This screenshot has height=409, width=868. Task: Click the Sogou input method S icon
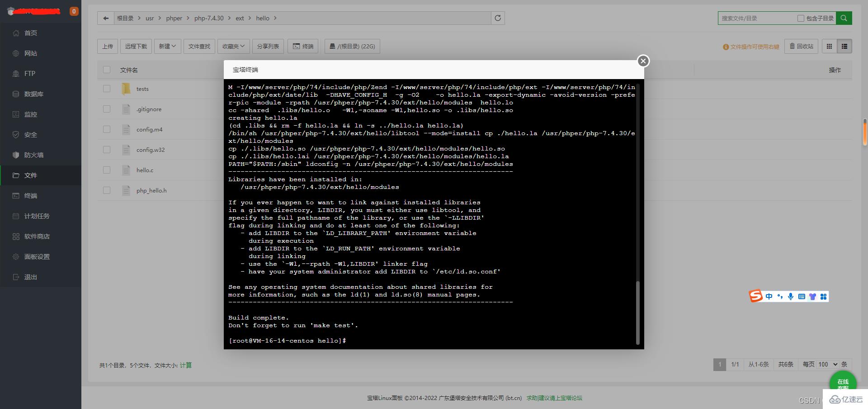[x=756, y=296]
